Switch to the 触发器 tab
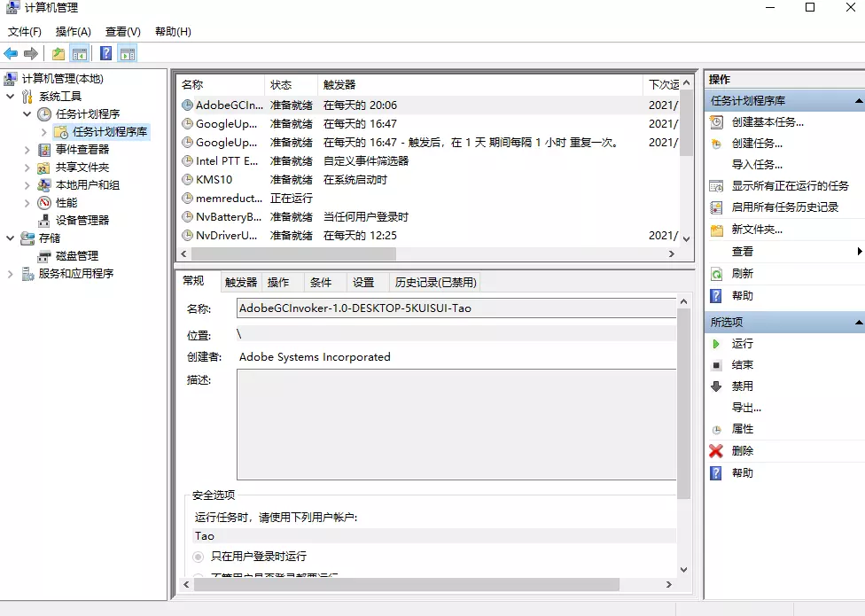This screenshot has height=616, width=865. (x=241, y=283)
